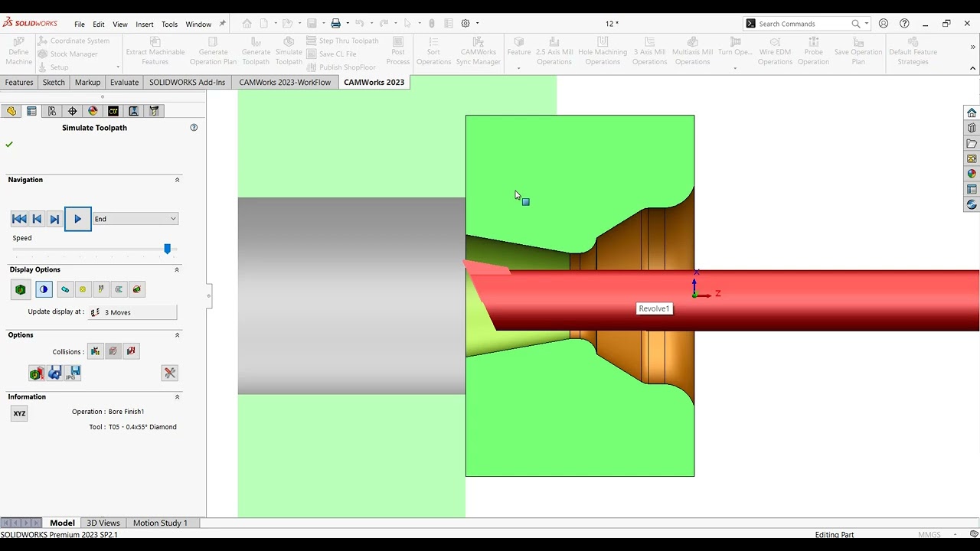Click in the Search Commands field
Screen dimensions: 980x551
tap(802, 24)
